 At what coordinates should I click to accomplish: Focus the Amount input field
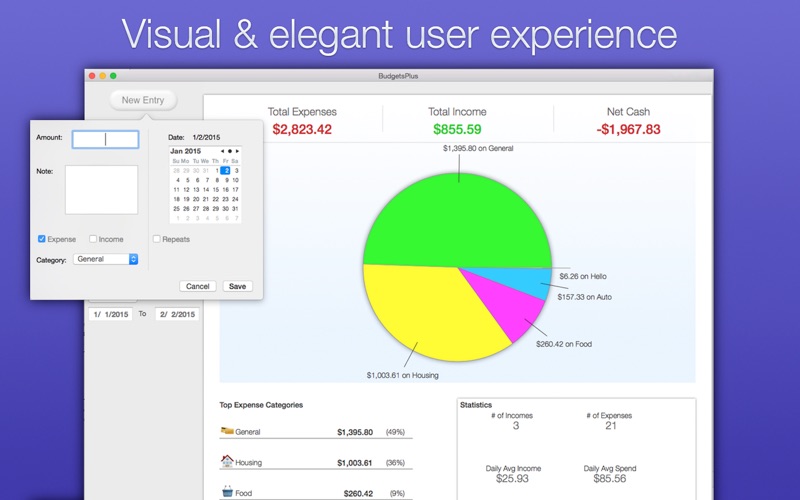(x=106, y=139)
